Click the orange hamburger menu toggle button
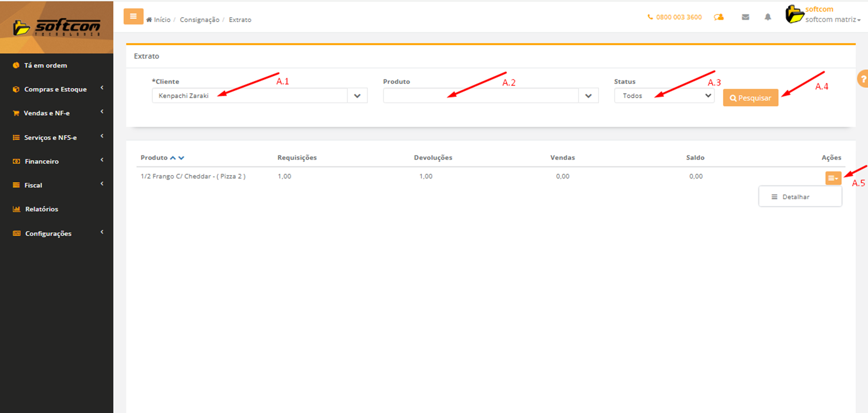The height and width of the screenshot is (413, 868). coord(133,16)
